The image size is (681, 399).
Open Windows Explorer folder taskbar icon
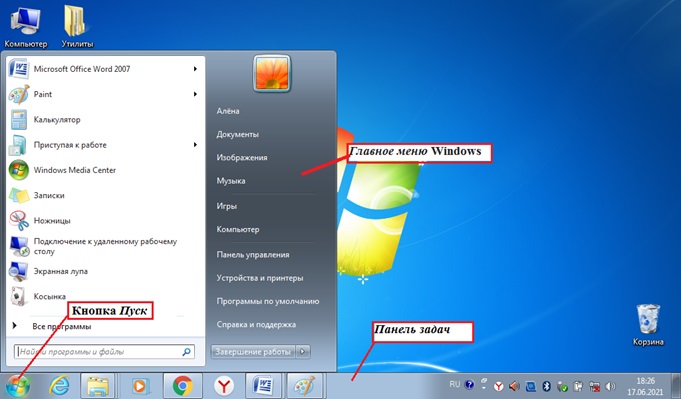click(98, 386)
